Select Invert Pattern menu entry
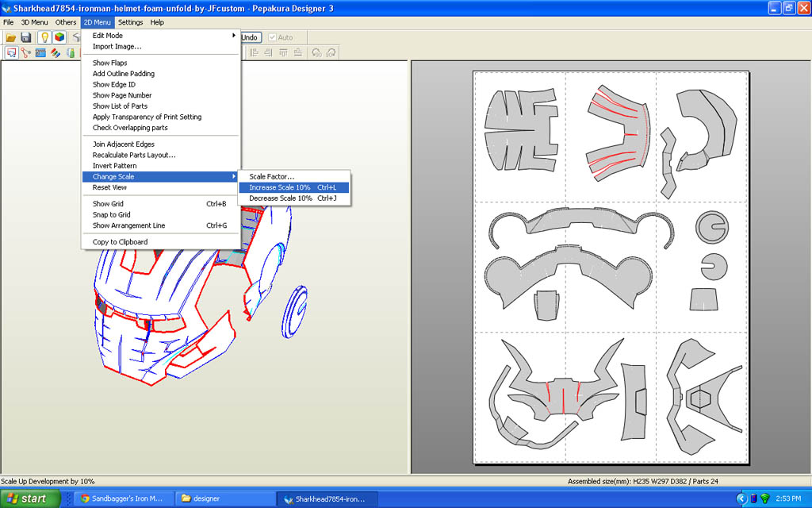This screenshot has height=508, width=812. click(x=161, y=166)
